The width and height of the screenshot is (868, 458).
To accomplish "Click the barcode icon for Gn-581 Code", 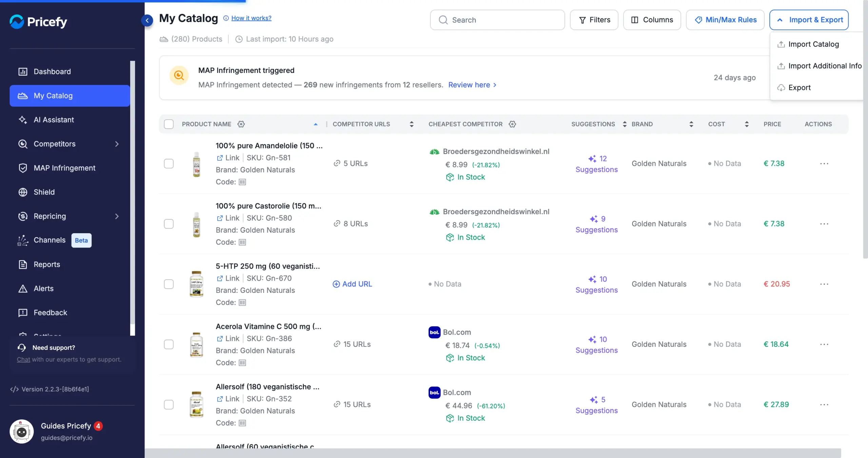I will click(x=242, y=182).
